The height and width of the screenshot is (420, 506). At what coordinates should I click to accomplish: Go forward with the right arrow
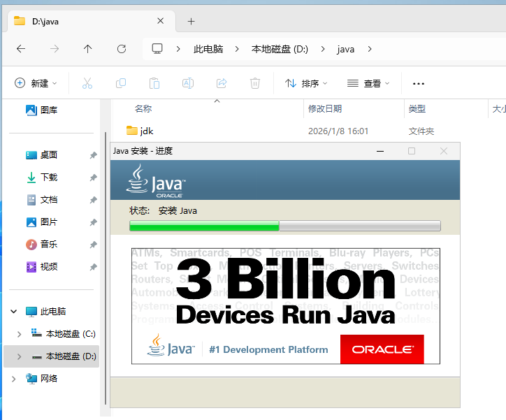point(55,49)
